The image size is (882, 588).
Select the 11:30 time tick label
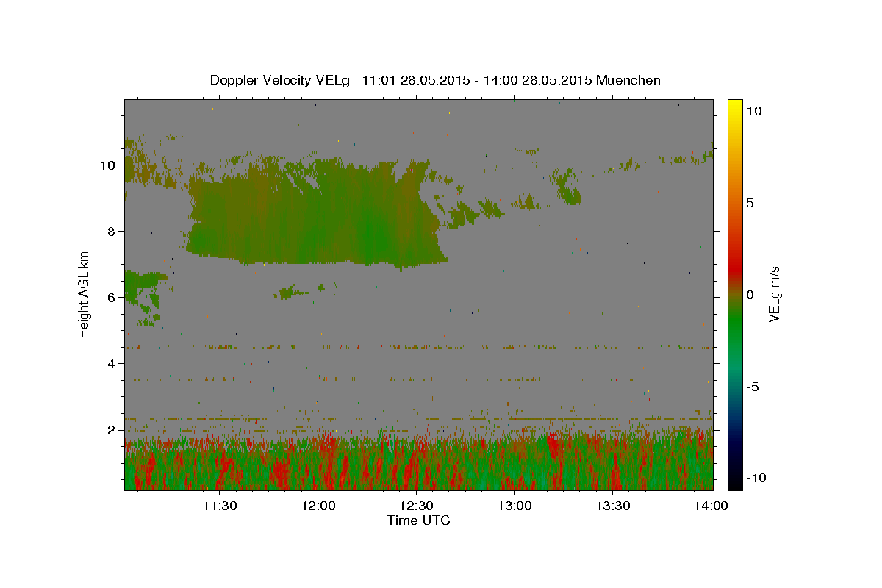(220, 506)
